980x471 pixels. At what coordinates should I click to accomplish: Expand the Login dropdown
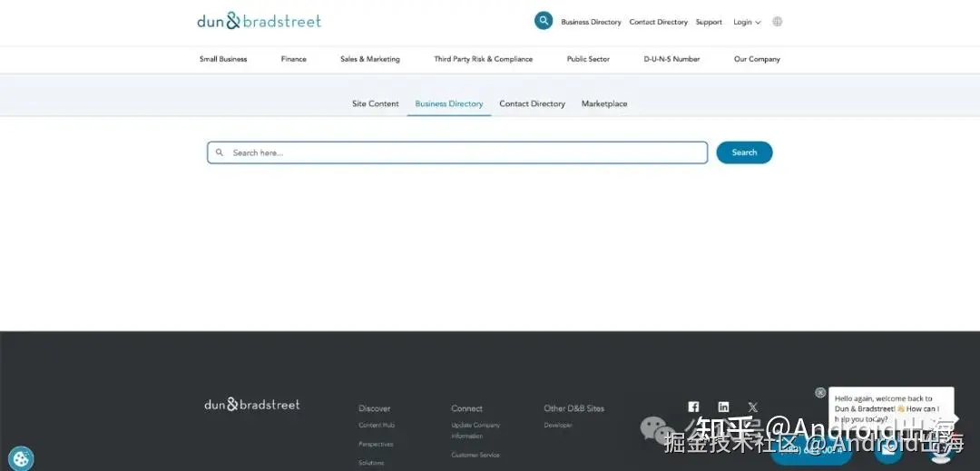(747, 22)
